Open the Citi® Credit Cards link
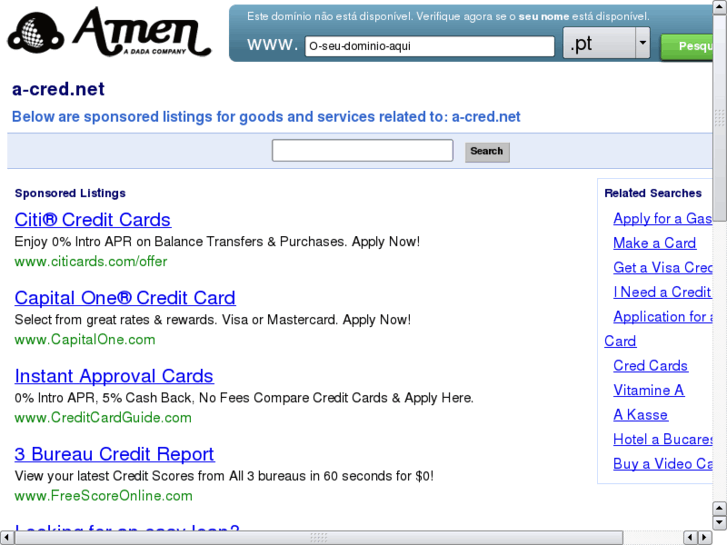This screenshot has width=727, height=545. click(x=93, y=220)
